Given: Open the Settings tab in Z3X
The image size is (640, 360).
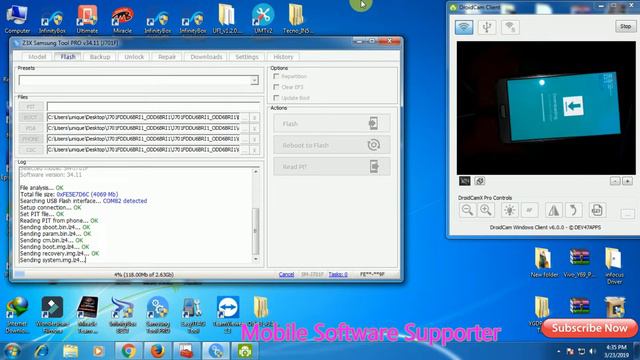Looking at the screenshot, I should [247, 57].
